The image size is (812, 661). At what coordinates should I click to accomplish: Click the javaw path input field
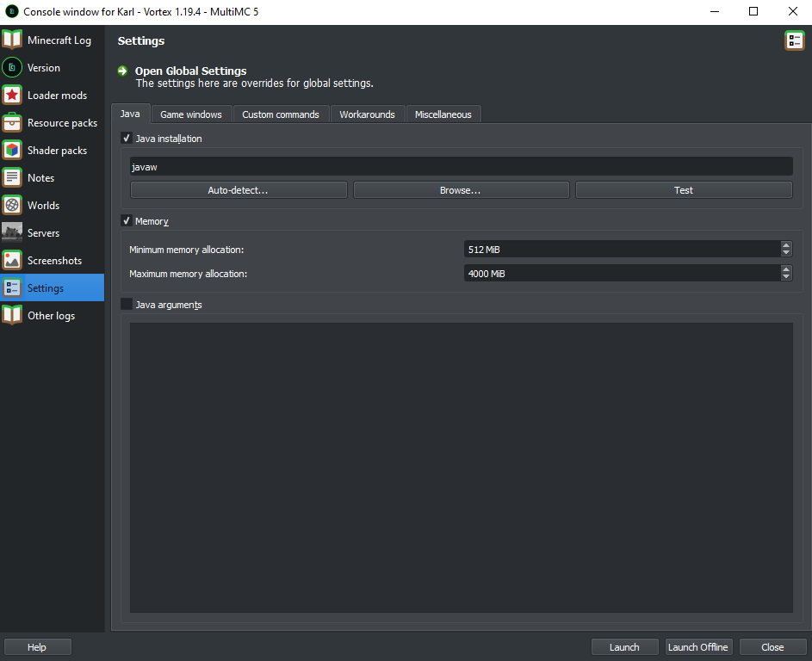[461, 166]
